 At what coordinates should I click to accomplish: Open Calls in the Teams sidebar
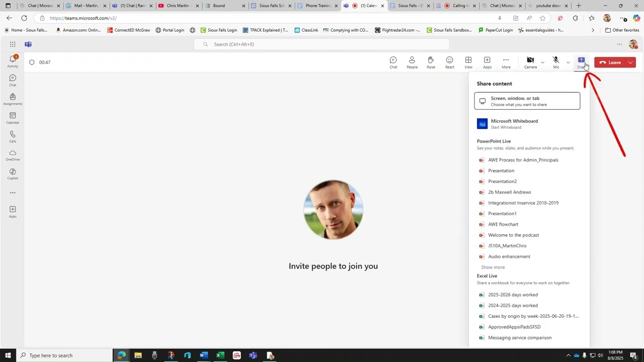click(13, 136)
